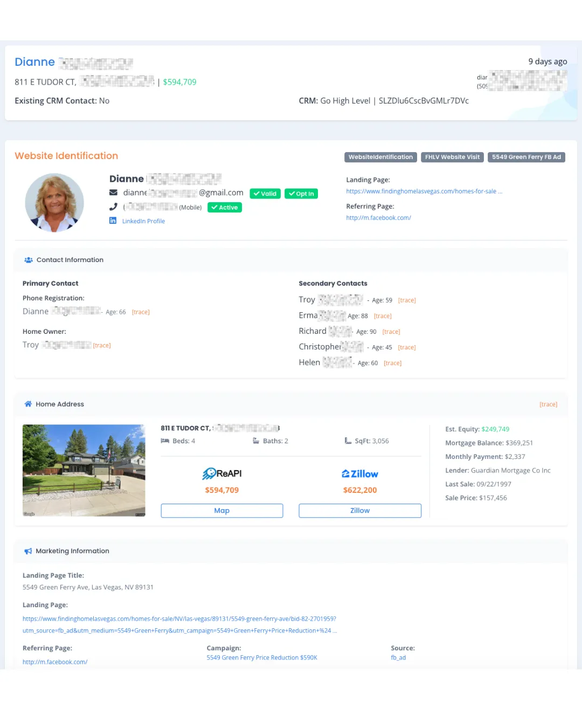This screenshot has width=582, height=728.
Task: Click the Mortgage Balance $369,251 text
Action: pyautogui.click(x=489, y=443)
